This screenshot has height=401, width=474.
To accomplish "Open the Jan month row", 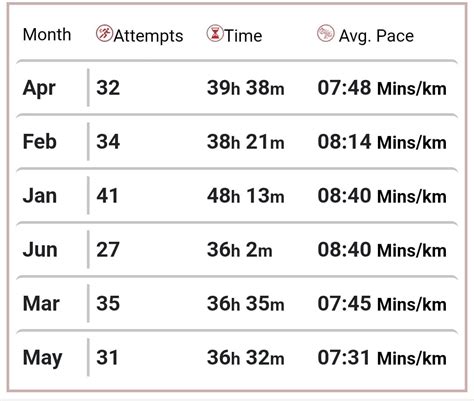I will point(237,196).
